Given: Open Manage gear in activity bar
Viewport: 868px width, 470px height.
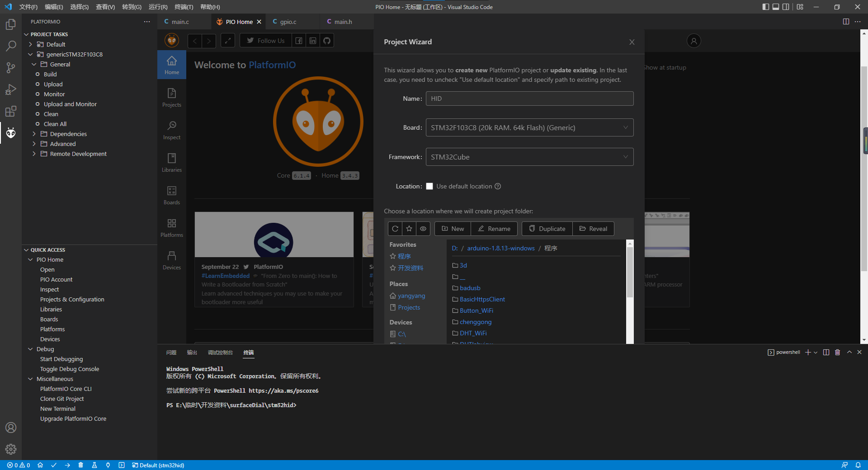Looking at the screenshot, I should click(x=11, y=449).
